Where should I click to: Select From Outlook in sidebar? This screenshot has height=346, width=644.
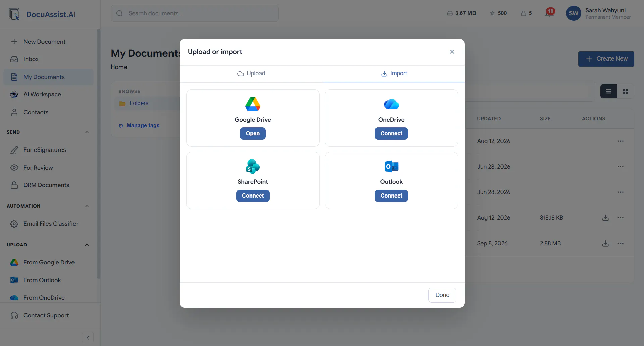tap(48, 280)
